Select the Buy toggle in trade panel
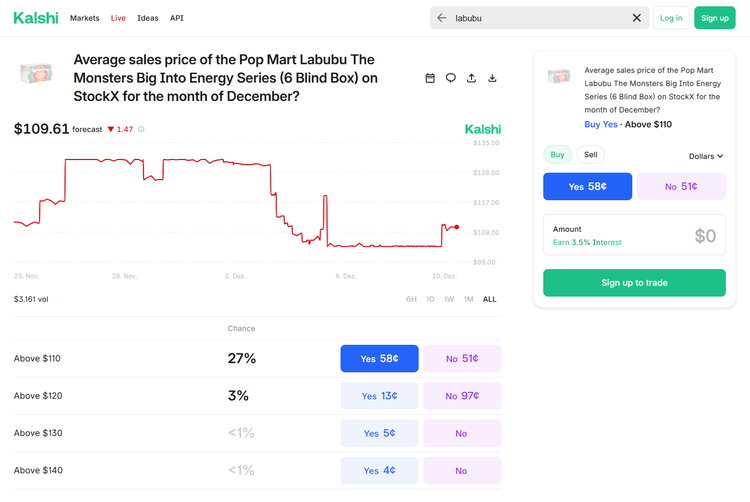The image size is (750, 502). [557, 155]
